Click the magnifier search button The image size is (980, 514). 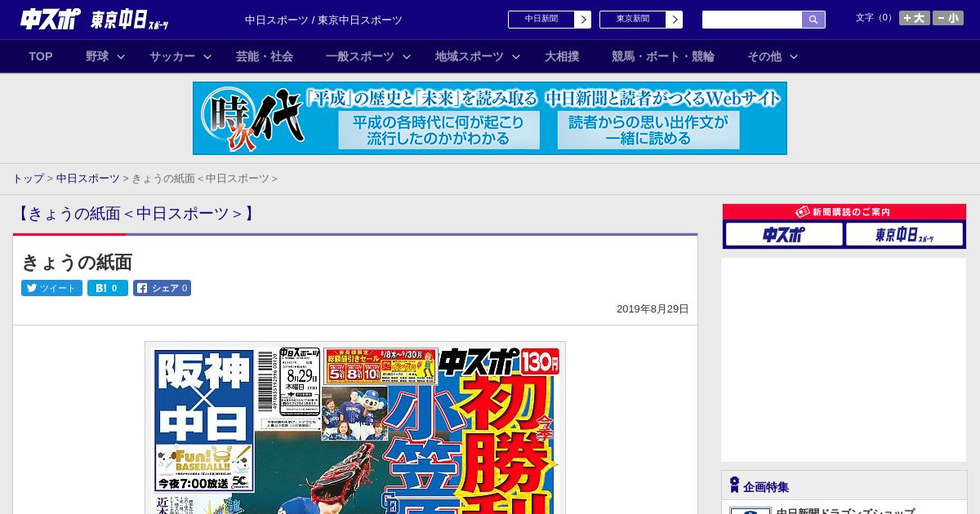coord(813,20)
